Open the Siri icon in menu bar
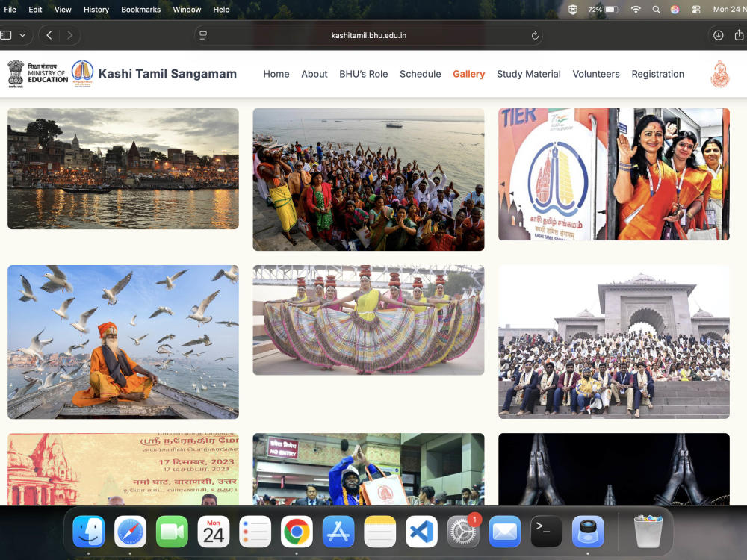Viewport: 747px width, 560px height. click(x=675, y=10)
